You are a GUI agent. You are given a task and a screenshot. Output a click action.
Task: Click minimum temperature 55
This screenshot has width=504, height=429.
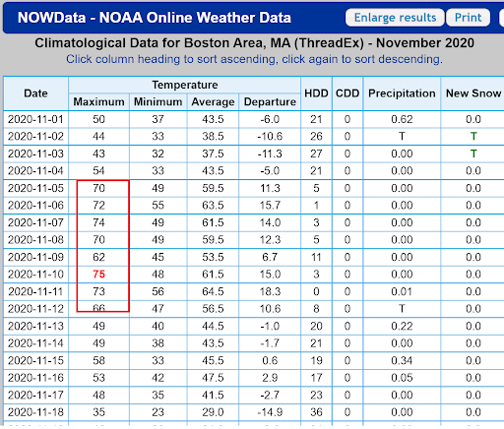point(157,206)
